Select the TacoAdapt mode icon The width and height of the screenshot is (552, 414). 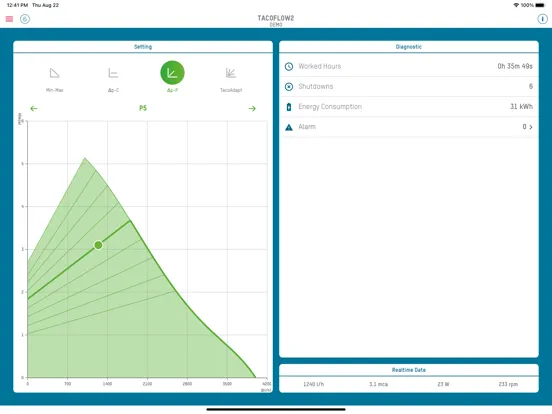231,73
